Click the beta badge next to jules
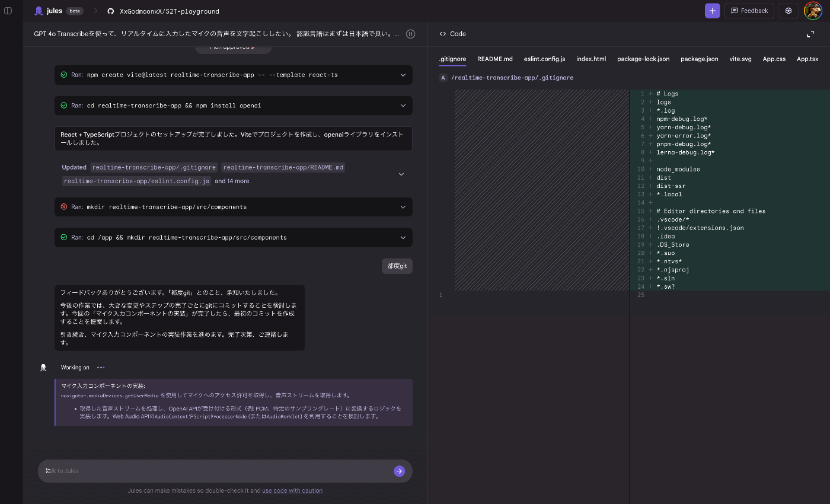 [x=75, y=11]
